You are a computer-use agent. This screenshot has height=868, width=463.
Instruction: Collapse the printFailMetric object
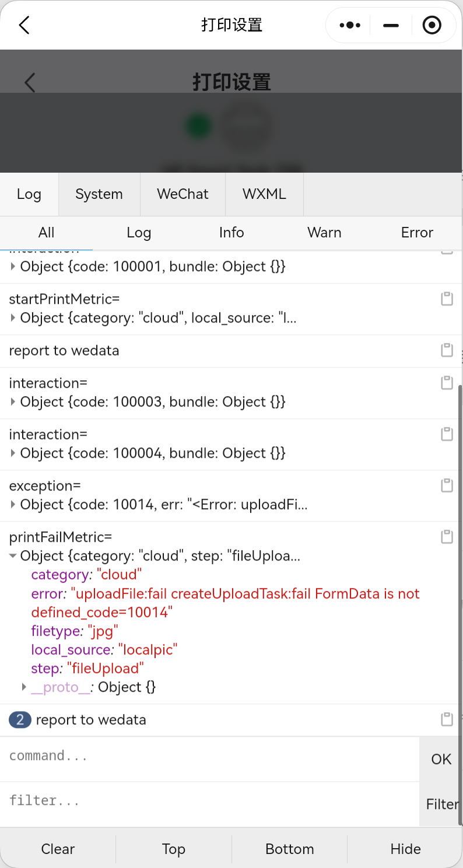click(x=13, y=556)
